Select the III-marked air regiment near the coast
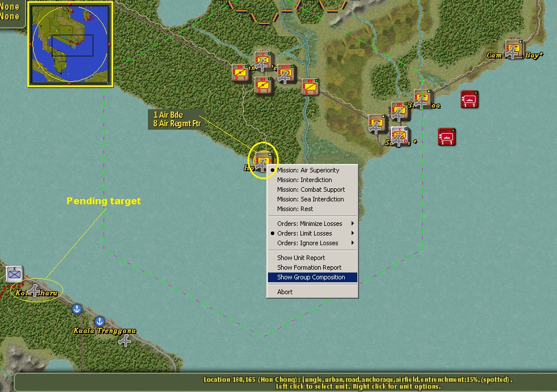 [399, 111]
